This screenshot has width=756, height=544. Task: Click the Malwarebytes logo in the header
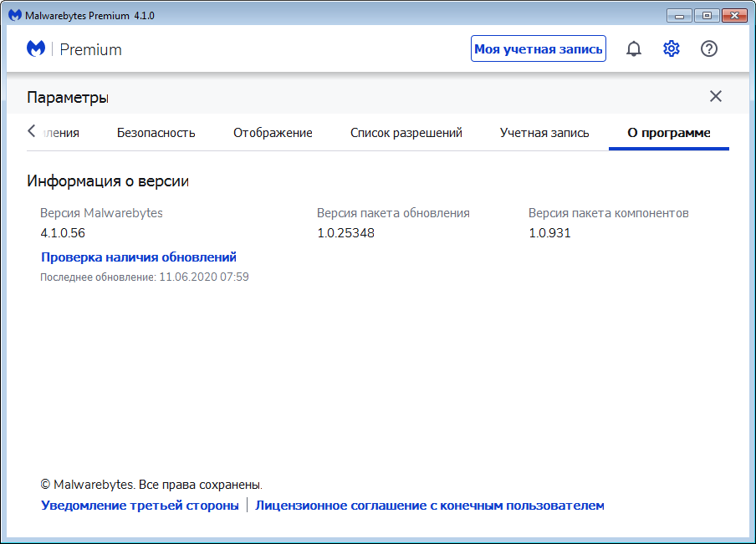click(x=36, y=49)
